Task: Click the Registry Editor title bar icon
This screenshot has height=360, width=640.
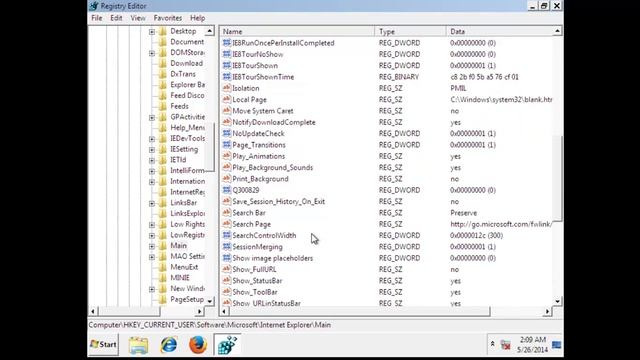Action: click(94, 6)
